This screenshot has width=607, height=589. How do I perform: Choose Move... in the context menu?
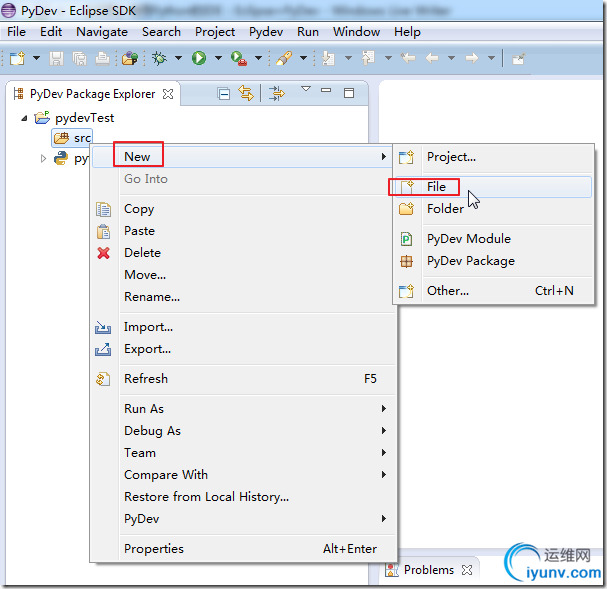(x=242, y=275)
